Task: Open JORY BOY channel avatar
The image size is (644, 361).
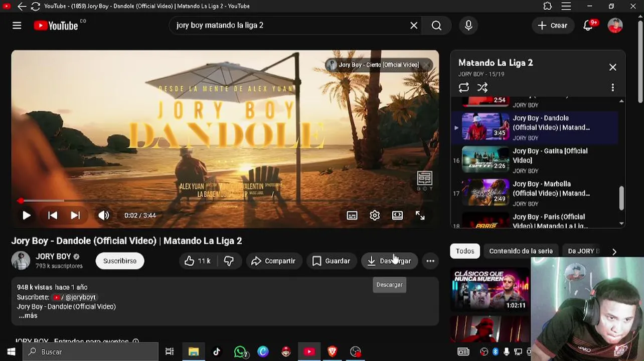Action: [21, 261]
